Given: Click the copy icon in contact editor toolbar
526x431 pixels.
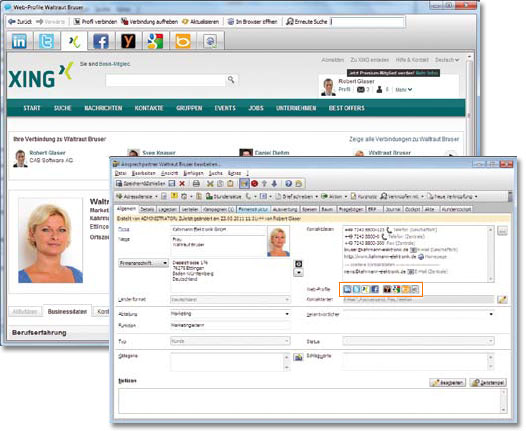Looking at the screenshot, I should (x=220, y=183).
